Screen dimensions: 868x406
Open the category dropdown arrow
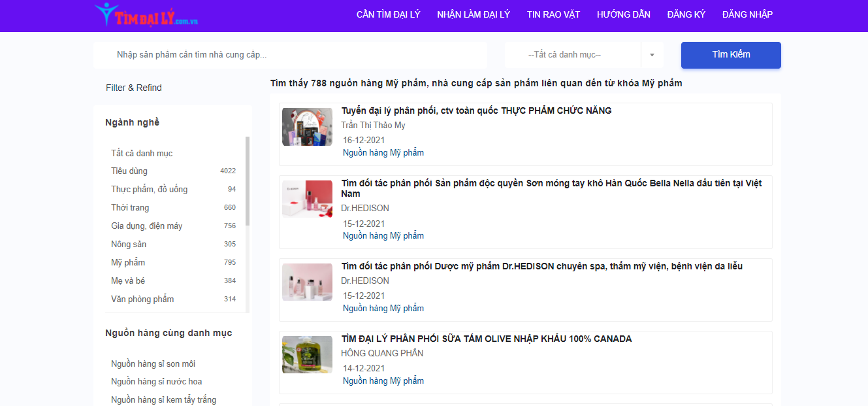pyautogui.click(x=652, y=55)
